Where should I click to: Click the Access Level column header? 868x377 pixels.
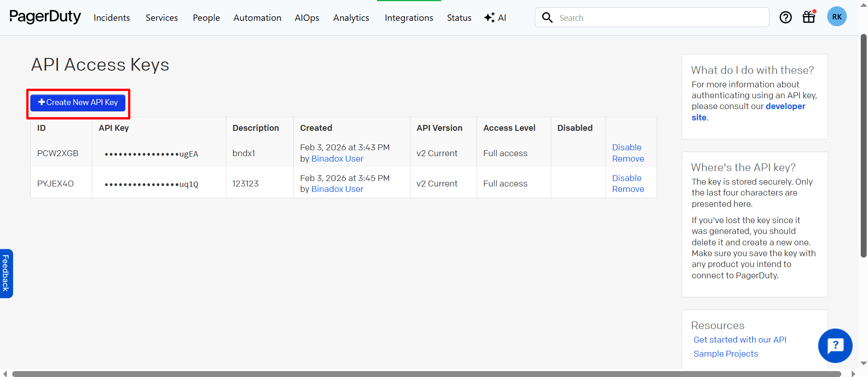(x=509, y=128)
